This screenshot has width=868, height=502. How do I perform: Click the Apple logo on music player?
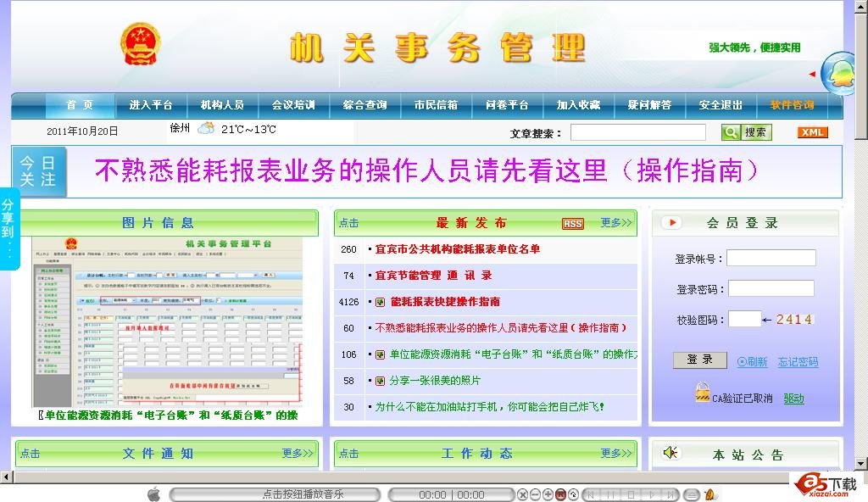pyautogui.click(x=154, y=494)
